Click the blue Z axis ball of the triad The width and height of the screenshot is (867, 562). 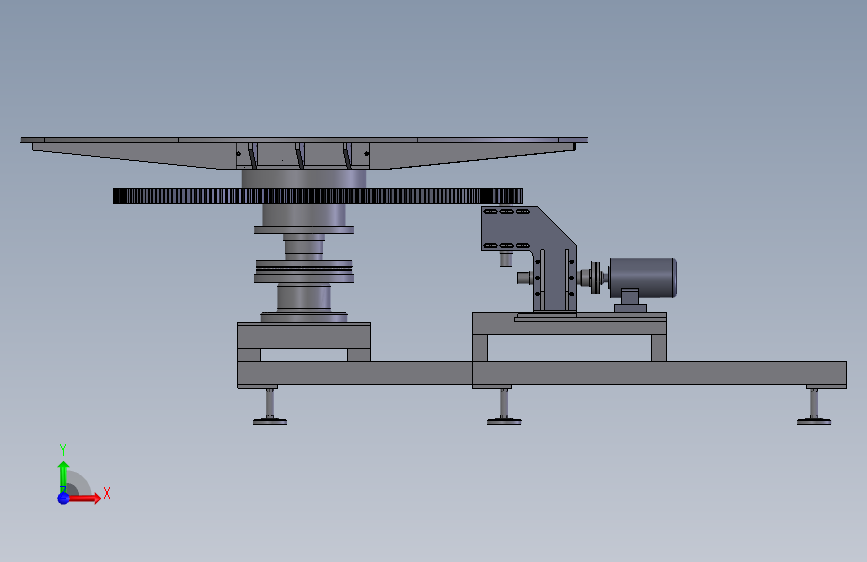point(63,498)
